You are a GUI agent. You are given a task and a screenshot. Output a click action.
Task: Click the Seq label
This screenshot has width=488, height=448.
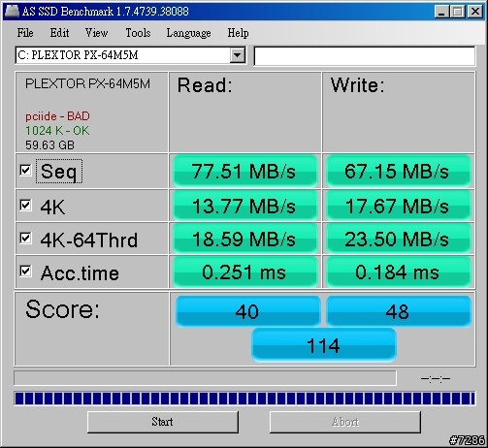coord(59,171)
